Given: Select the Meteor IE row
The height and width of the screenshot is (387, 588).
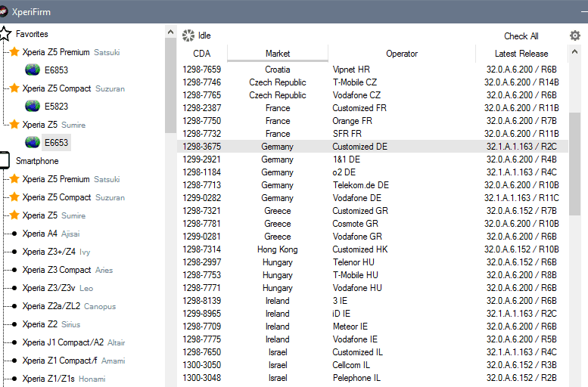Looking at the screenshot, I should pyautogui.click(x=372, y=327).
